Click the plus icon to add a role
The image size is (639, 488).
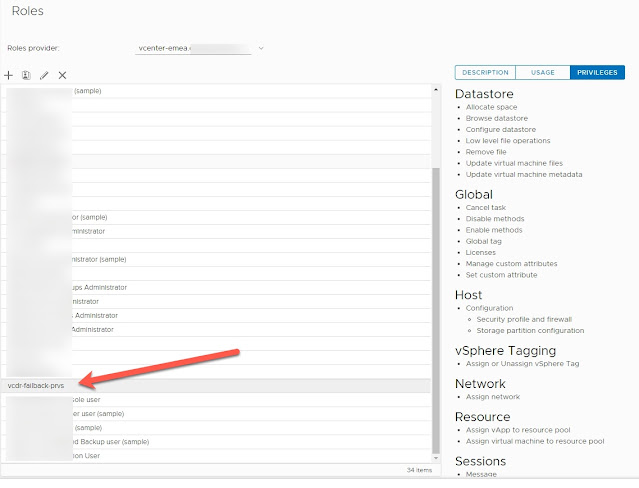pos(8,75)
